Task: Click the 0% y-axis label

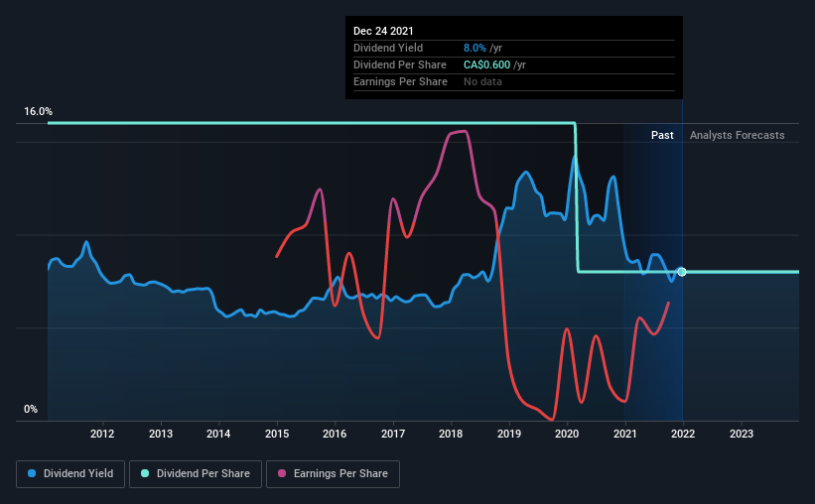Action: [30, 409]
